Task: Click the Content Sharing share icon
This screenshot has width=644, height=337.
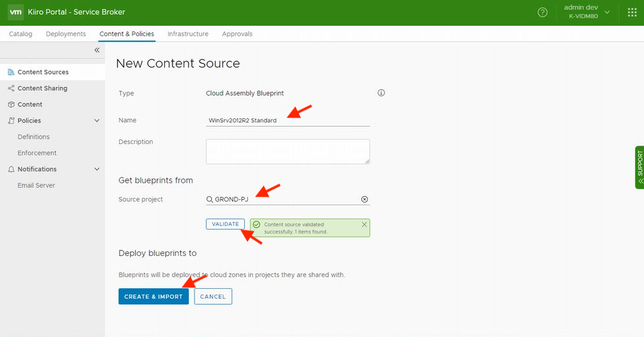Action: 11,88
